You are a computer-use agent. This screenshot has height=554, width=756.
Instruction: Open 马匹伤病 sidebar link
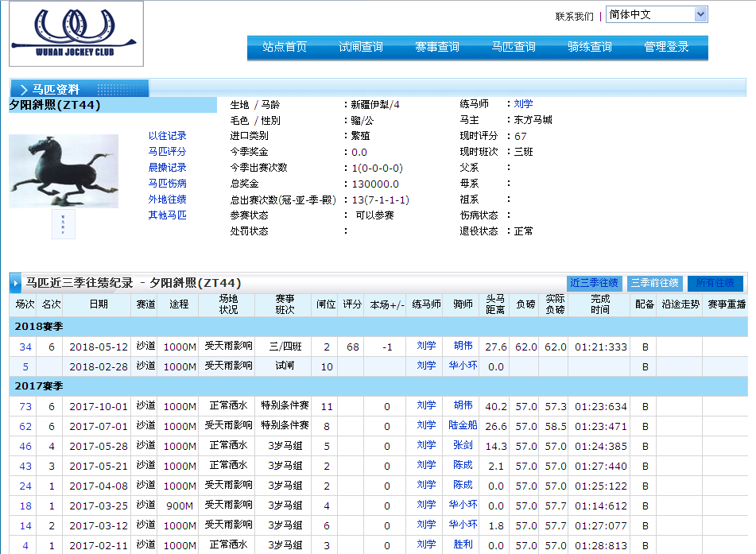coord(167,184)
